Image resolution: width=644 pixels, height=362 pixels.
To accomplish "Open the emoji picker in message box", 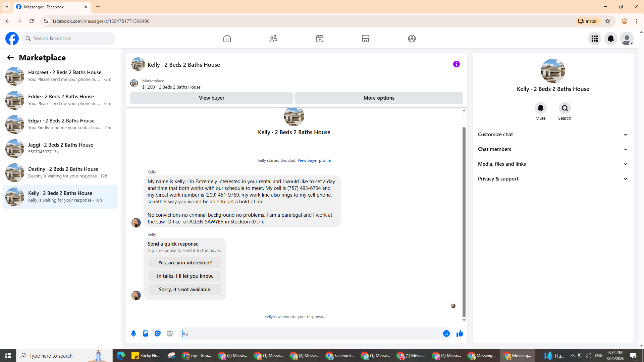I will pyautogui.click(x=446, y=333).
